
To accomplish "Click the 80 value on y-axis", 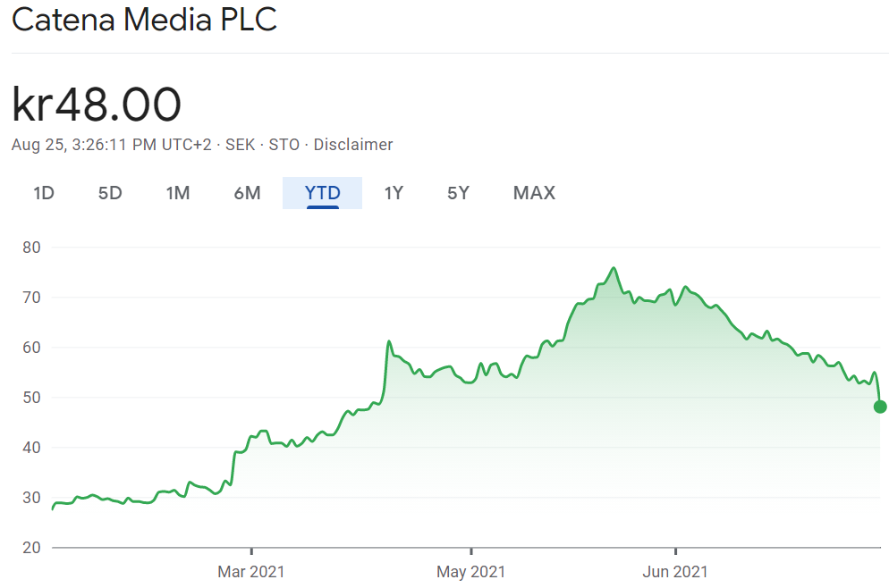I will pyautogui.click(x=32, y=247).
